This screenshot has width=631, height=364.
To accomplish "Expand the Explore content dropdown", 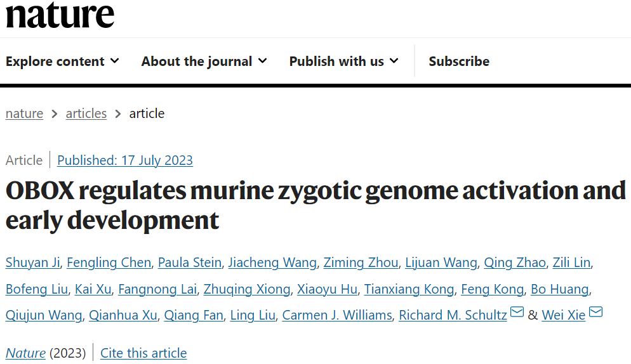I will pyautogui.click(x=62, y=62).
